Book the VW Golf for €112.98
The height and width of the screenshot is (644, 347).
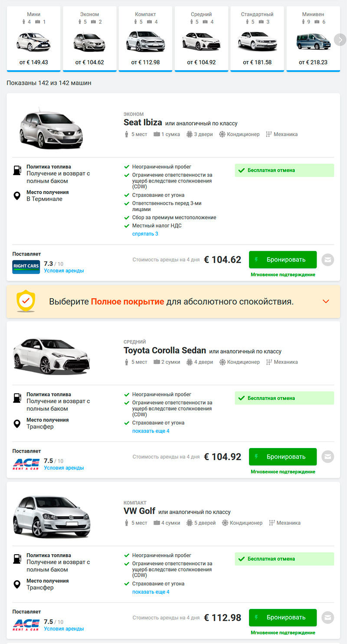(x=283, y=617)
